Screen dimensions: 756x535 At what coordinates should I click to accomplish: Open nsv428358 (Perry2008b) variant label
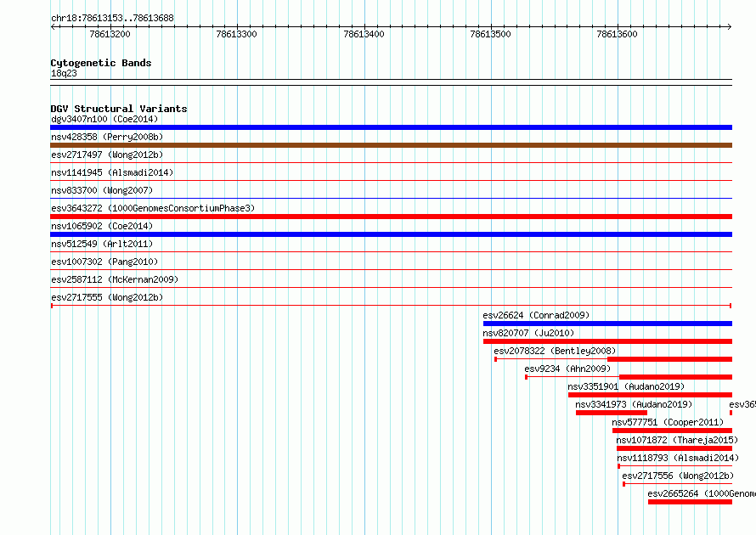pos(107,137)
